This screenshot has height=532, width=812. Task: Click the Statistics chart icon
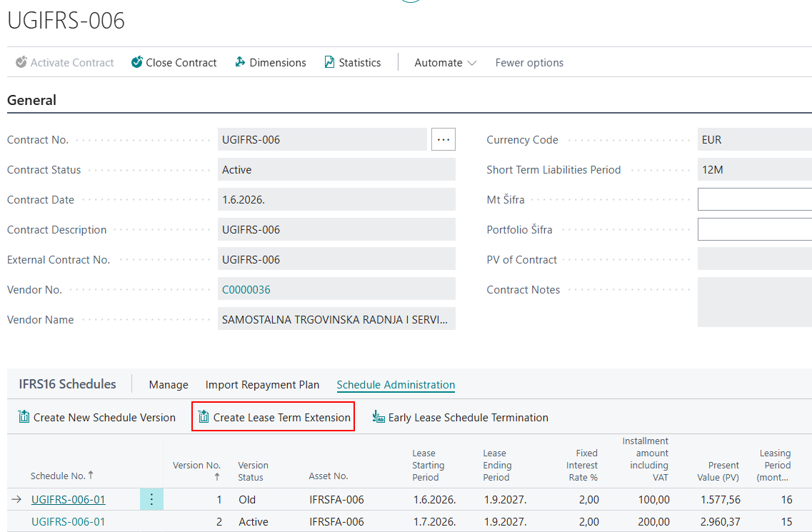(x=329, y=62)
